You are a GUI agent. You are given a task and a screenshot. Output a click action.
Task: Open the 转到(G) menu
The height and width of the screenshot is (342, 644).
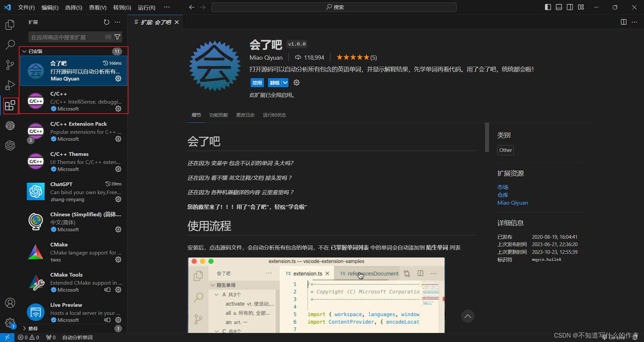[122, 7]
